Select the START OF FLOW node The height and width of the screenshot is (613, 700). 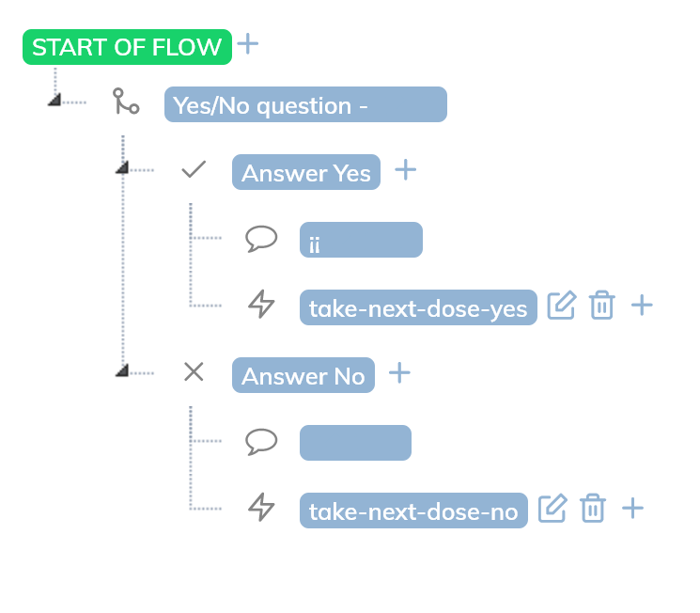127,47
